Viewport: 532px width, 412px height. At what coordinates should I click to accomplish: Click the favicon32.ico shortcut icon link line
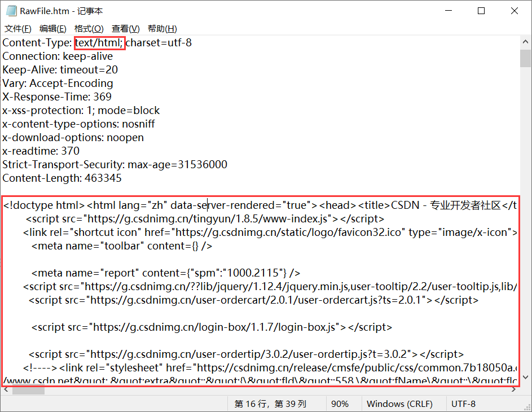click(x=270, y=233)
